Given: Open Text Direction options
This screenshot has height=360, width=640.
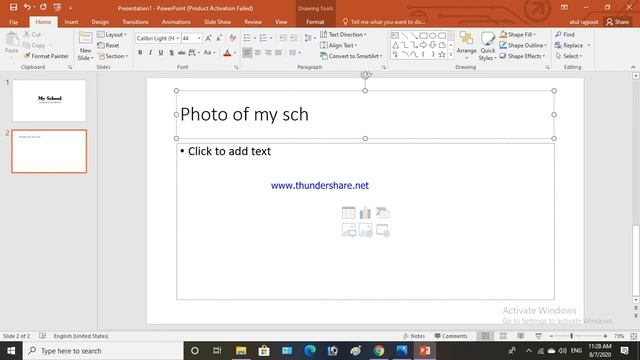Looking at the screenshot, I should pyautogui.click(x=343, y=35).
